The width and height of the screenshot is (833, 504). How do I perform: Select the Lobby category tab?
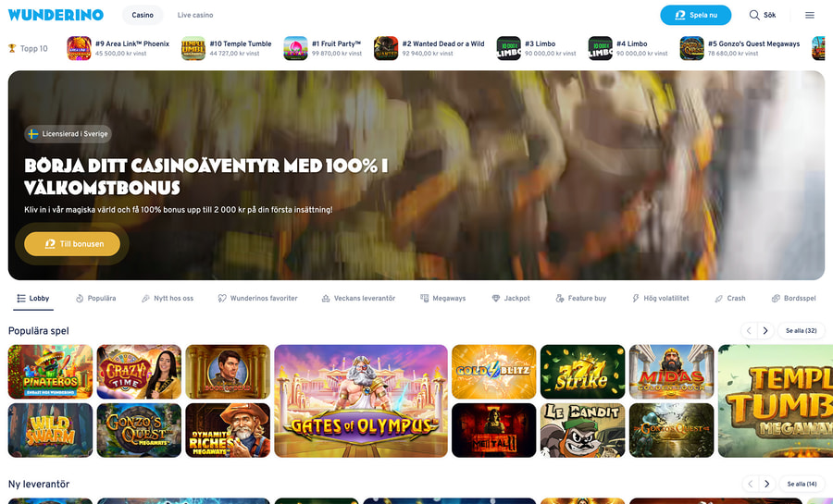pos(33,298)
